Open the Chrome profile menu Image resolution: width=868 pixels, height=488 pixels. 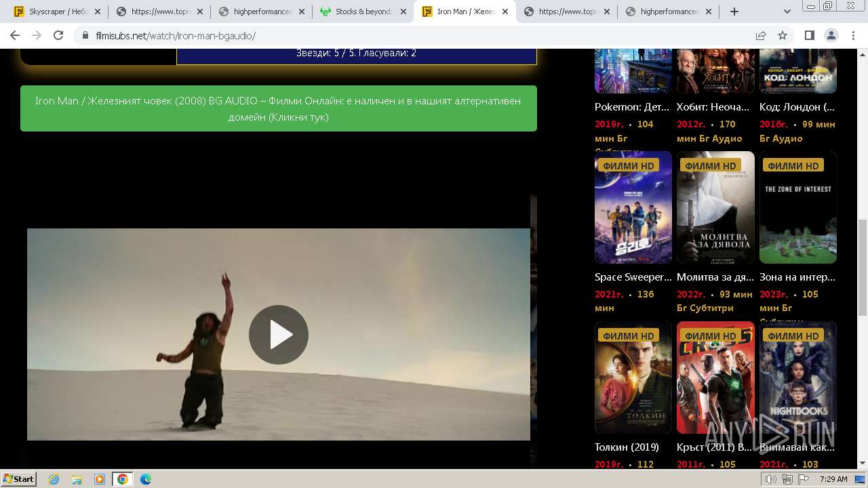tap(831, 35)
